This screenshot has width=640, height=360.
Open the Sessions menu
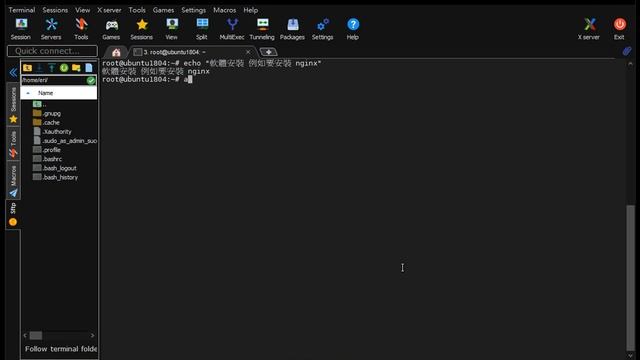[55, 10]
